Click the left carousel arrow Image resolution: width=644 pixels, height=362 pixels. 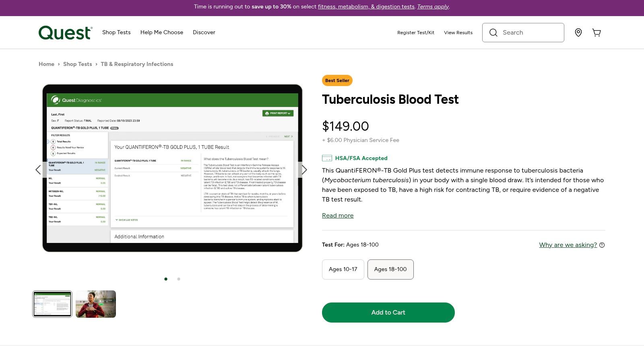38,170
